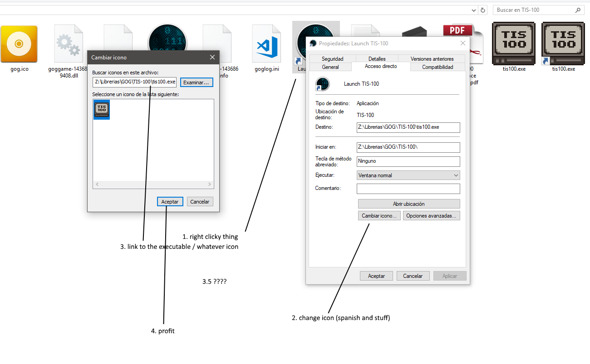Select the goglog.ini file icon
This screenshot has height=364, width=590.
click(x=267, y=44)
